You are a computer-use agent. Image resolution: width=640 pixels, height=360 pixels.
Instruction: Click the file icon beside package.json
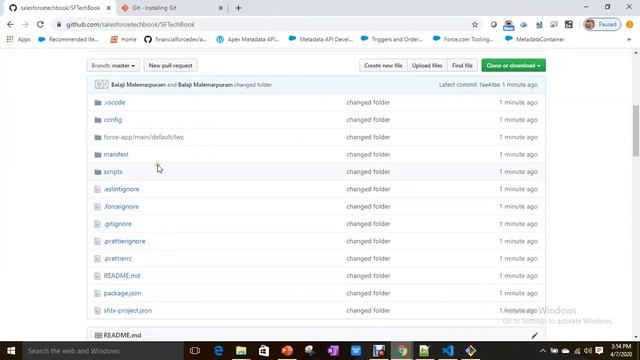click(97, 293)
